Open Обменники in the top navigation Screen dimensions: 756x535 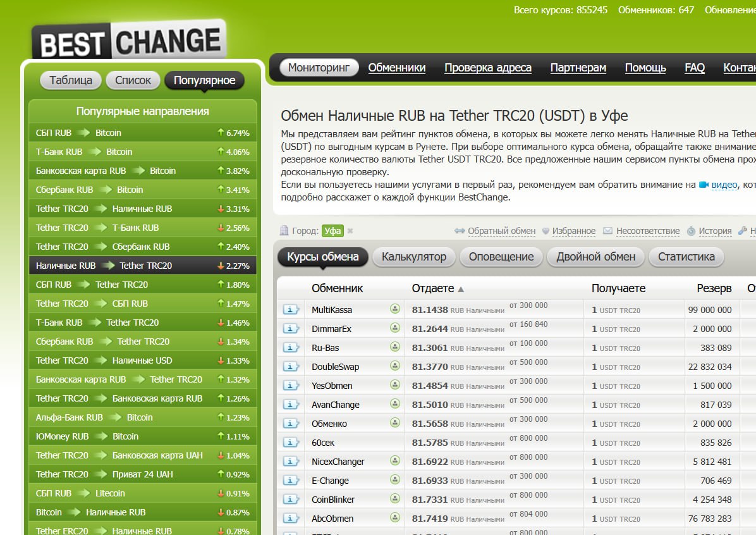click(x=397, y=68)
